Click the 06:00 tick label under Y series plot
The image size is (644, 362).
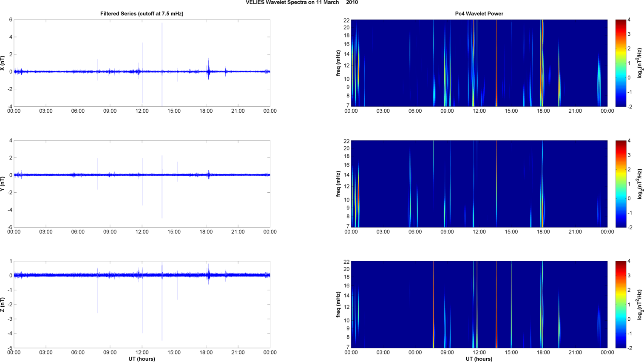tap(78, 232)
